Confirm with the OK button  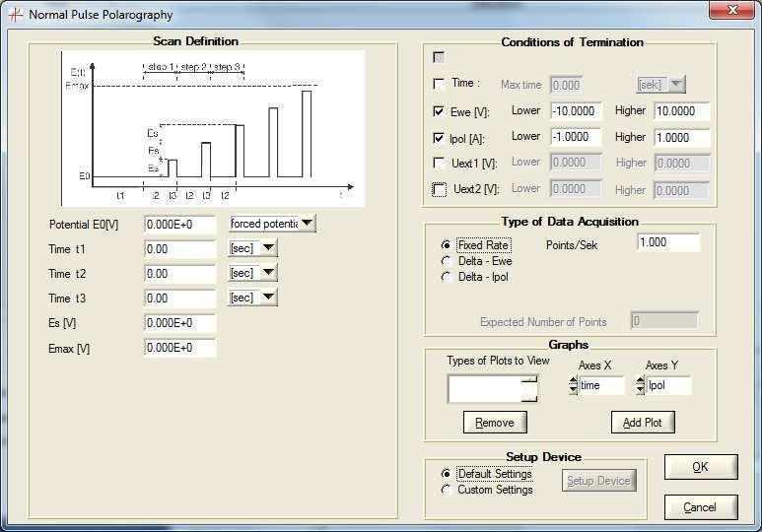(701, 467)
